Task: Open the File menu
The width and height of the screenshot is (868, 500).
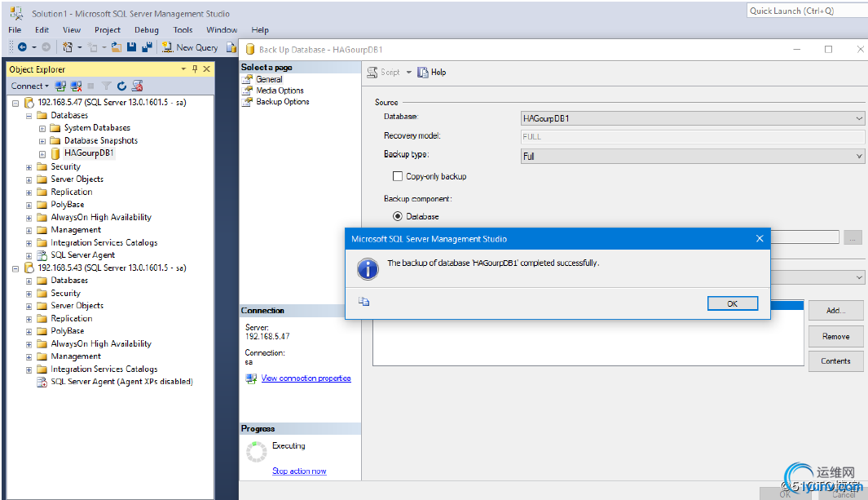Action: tap(15, 30)
